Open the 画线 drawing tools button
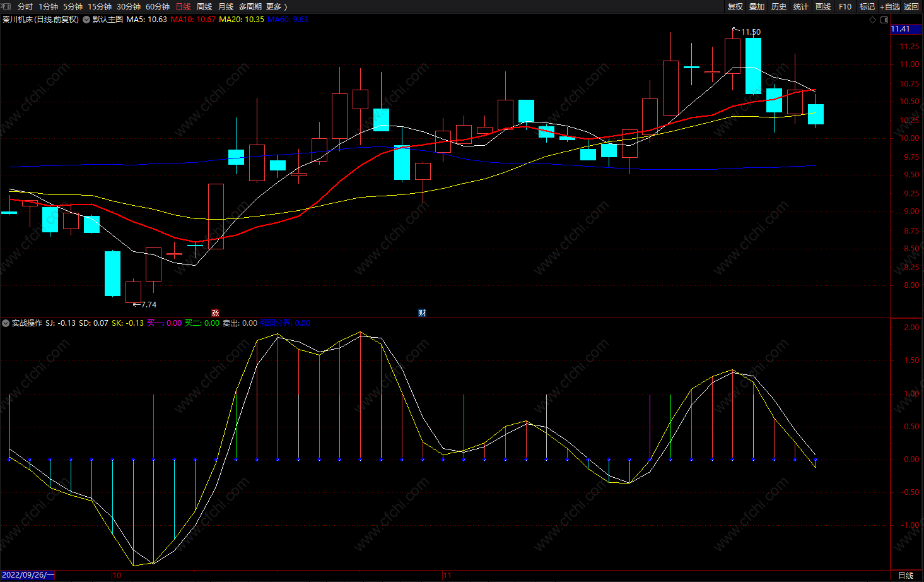This screenshot has height=582, width=924. tap(823, 7)
